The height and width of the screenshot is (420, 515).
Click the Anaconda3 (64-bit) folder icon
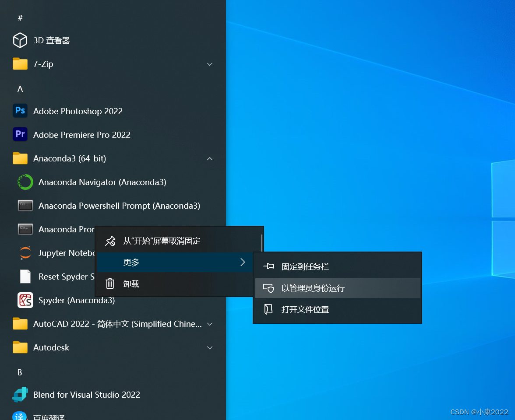(x=20, y=158)
